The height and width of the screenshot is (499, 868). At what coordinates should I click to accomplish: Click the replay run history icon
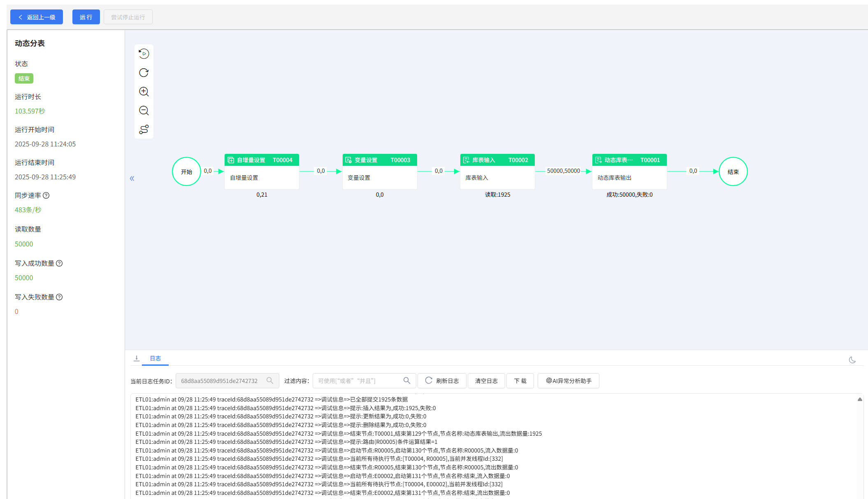coord(144,54)
